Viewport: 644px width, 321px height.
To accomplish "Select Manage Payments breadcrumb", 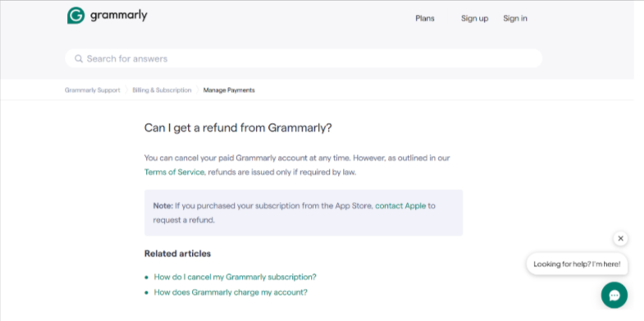I will [229, 90].
